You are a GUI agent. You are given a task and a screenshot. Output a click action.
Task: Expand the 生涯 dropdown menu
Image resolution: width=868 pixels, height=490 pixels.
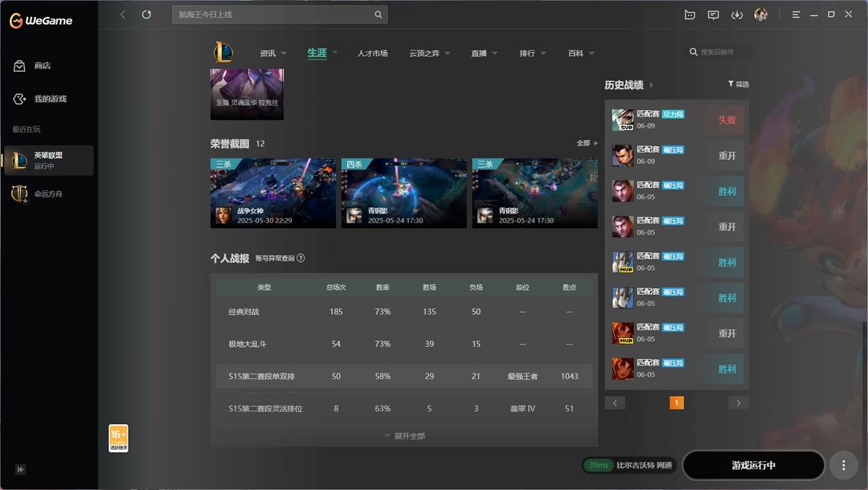click(x=335, y=52)
